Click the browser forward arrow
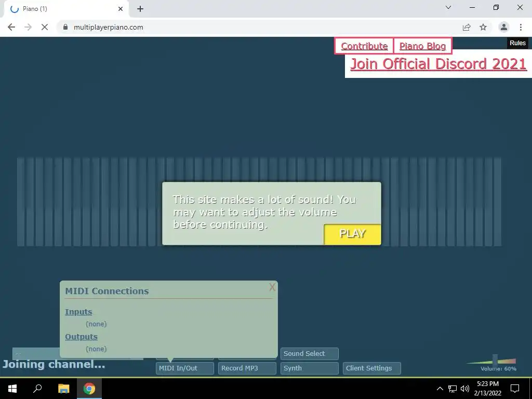The image size is (532, 399). (28, 27)
